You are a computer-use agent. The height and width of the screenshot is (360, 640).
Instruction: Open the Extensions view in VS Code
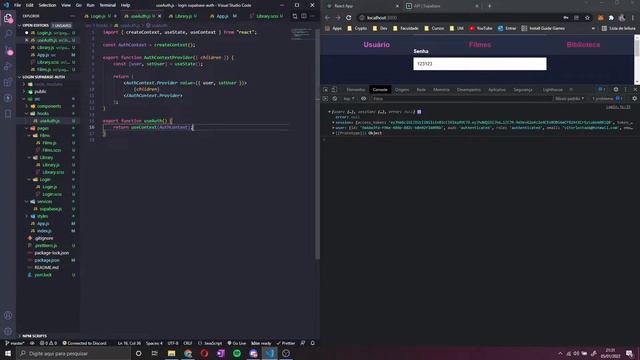(8, 82)
